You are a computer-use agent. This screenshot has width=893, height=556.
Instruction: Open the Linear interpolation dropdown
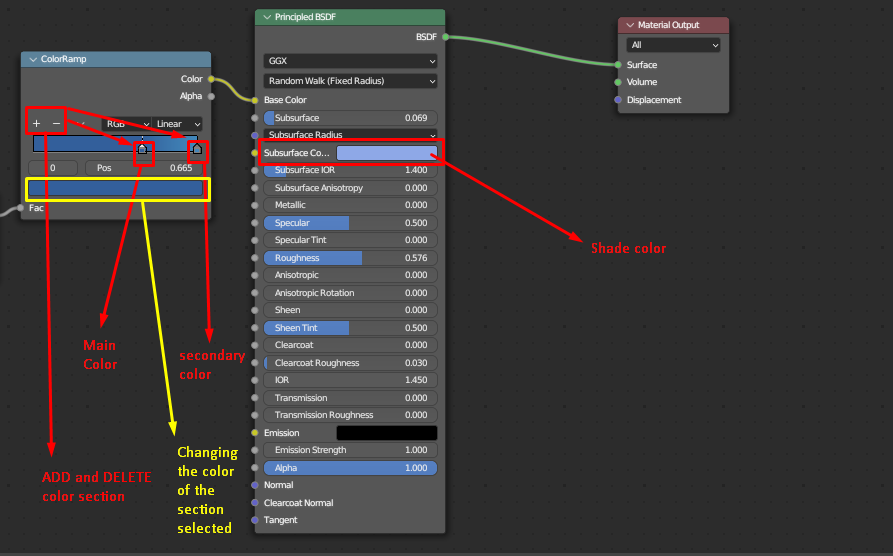[x=177, y=124]
